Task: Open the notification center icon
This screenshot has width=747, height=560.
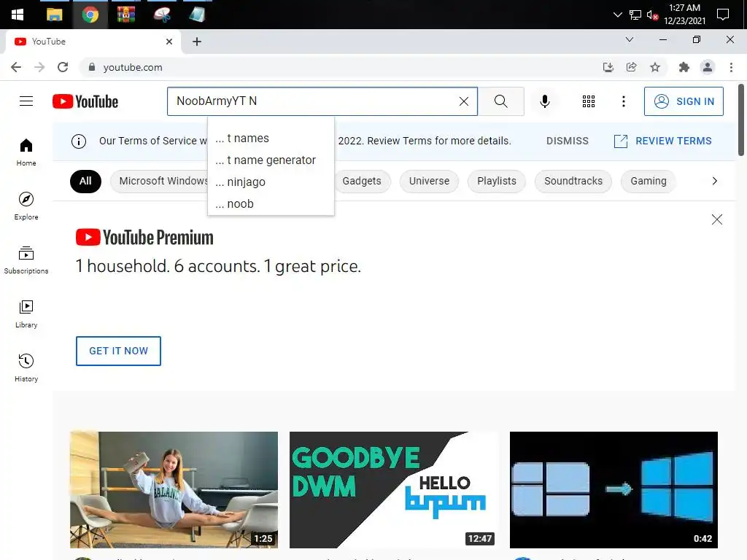Action: point(723,15)
